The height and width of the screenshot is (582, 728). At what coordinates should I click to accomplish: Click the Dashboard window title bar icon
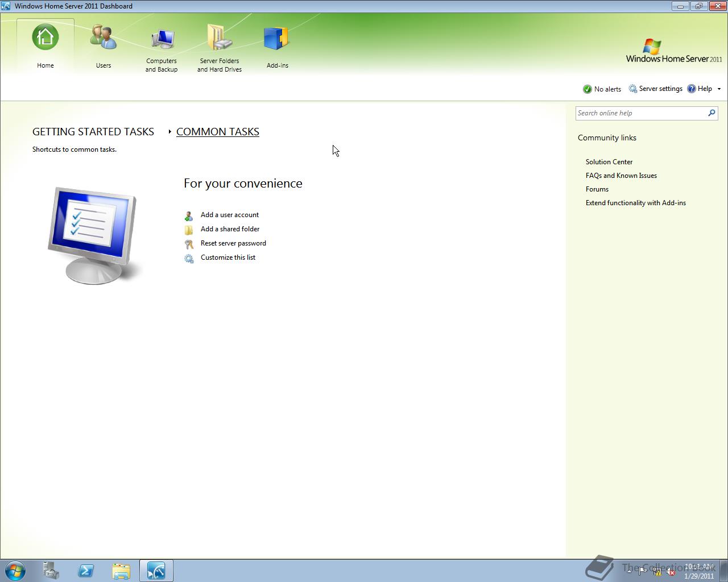click(6, 6)
